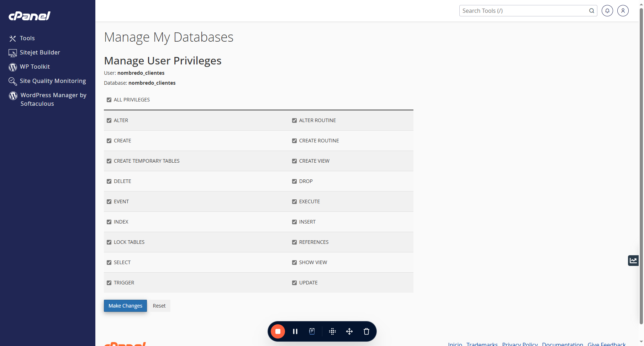Open the notifications bell icon
The height and width of the screenshot is (346, 644).
607,11
